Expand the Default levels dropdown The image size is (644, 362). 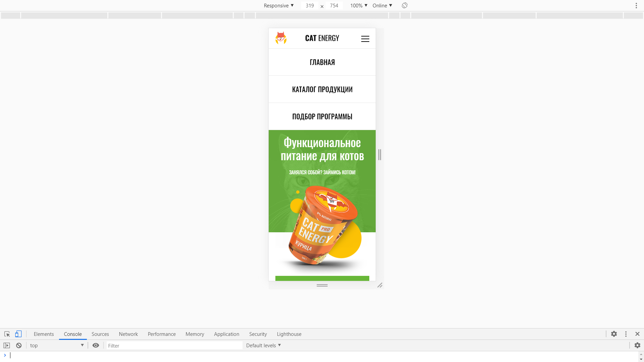click(x=263, y=346)
